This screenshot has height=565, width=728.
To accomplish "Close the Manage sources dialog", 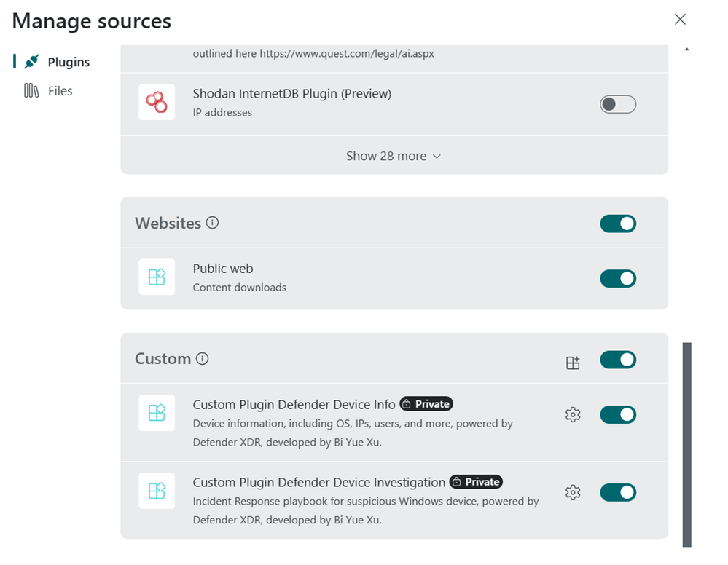I will point(680,19).
